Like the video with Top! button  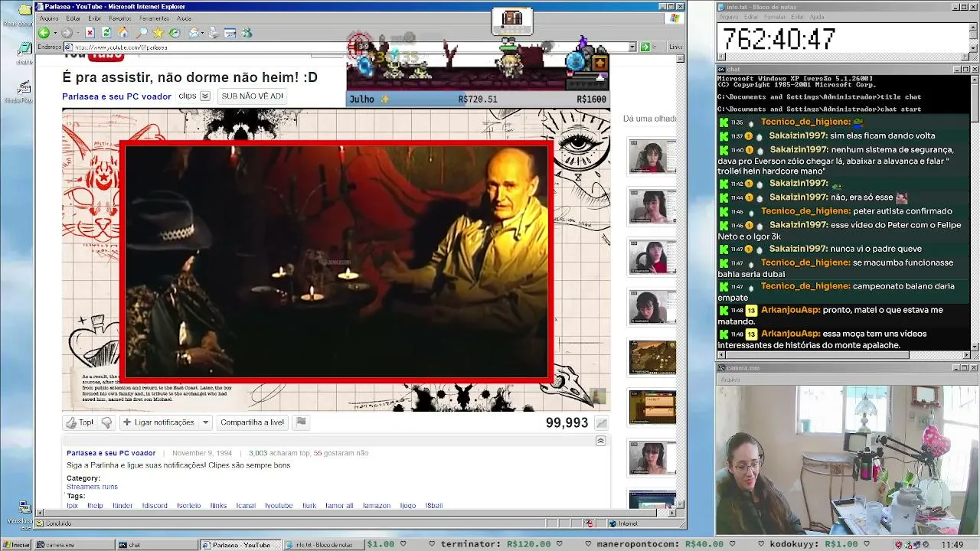80,422
